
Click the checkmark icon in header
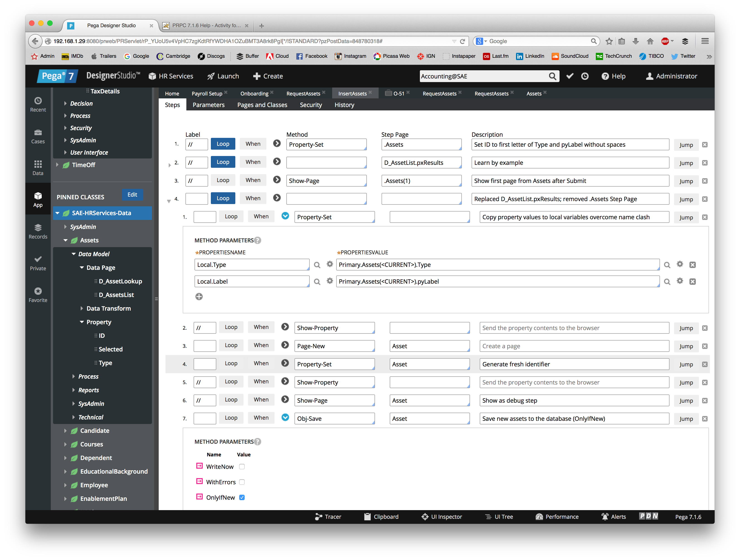click(569, 76)
